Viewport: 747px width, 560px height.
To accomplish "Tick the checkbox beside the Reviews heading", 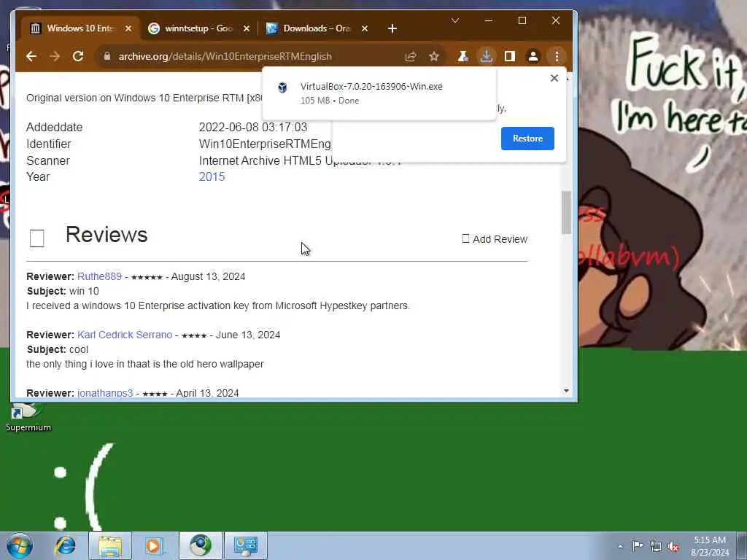I will [36, 238].
